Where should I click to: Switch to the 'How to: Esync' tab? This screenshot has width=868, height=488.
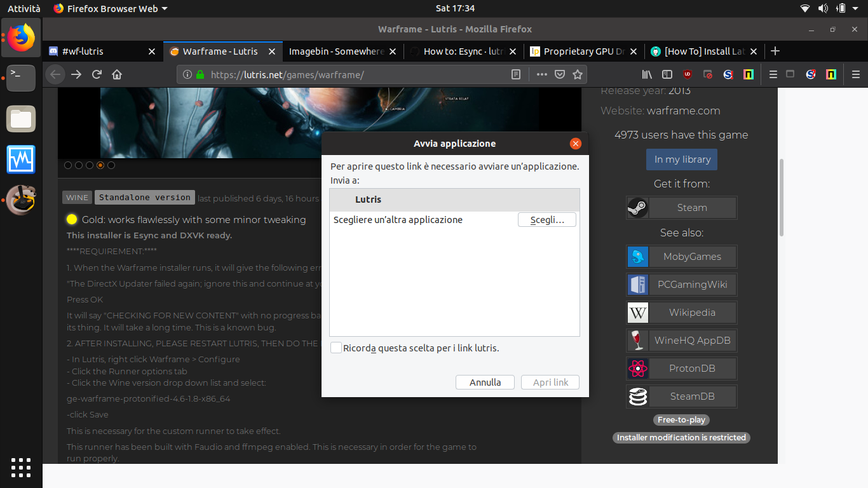click(463, 51)
